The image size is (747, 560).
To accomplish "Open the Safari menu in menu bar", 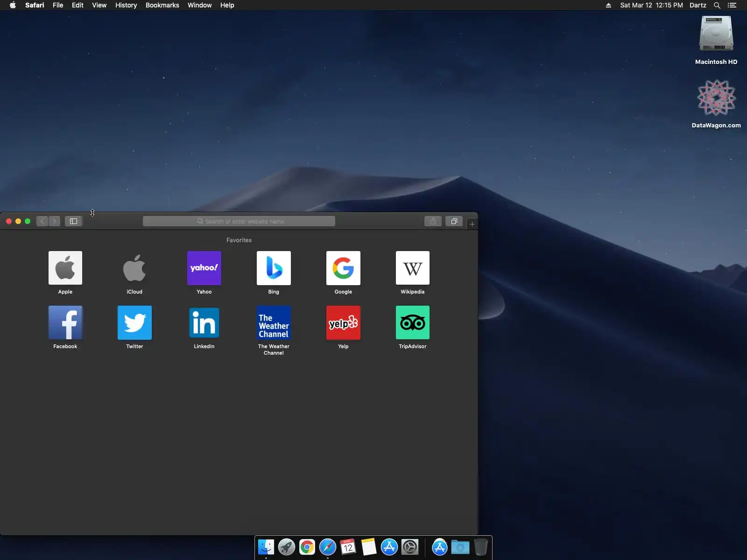I will 35,5.
